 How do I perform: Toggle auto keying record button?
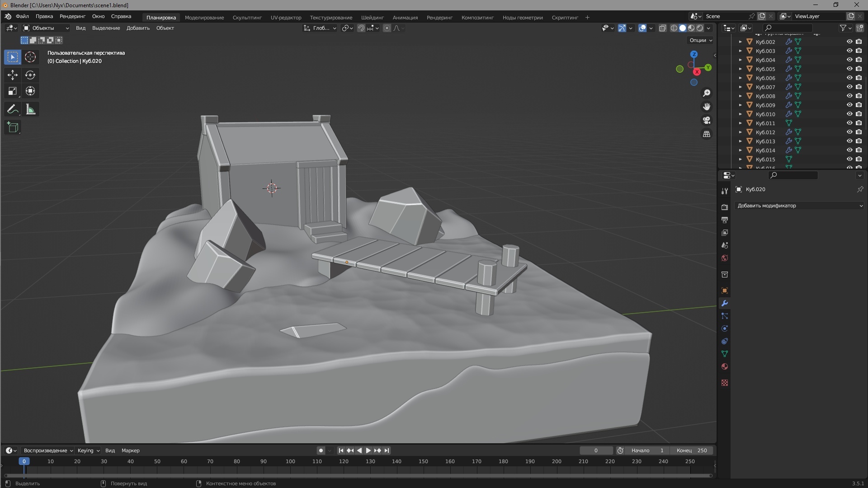[321, 450]
